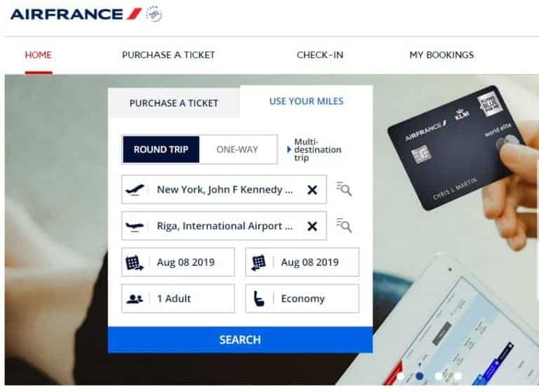This screenshot has width=539, height=392.
Task: Click the blue SEARCH button
Action: pos(240,340)
